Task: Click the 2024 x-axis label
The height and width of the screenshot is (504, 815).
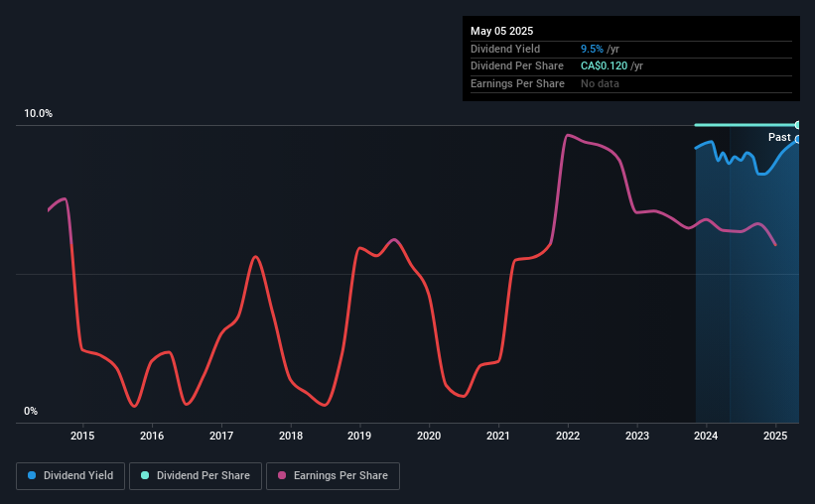Action: [x=706, y=436]
